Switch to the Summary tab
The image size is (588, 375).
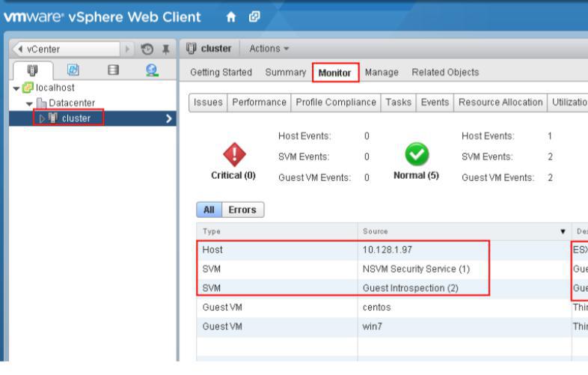[x=285, y=72]
